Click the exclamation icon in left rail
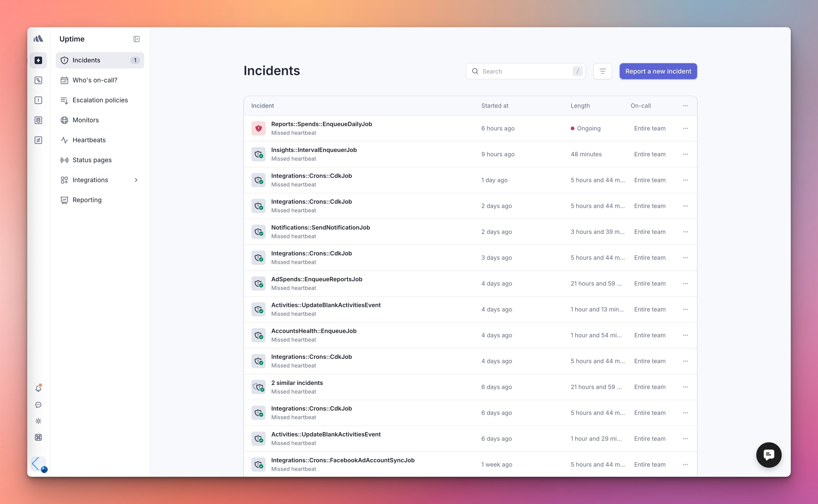This screenshot has height=504, width=818. pos(38,100)
